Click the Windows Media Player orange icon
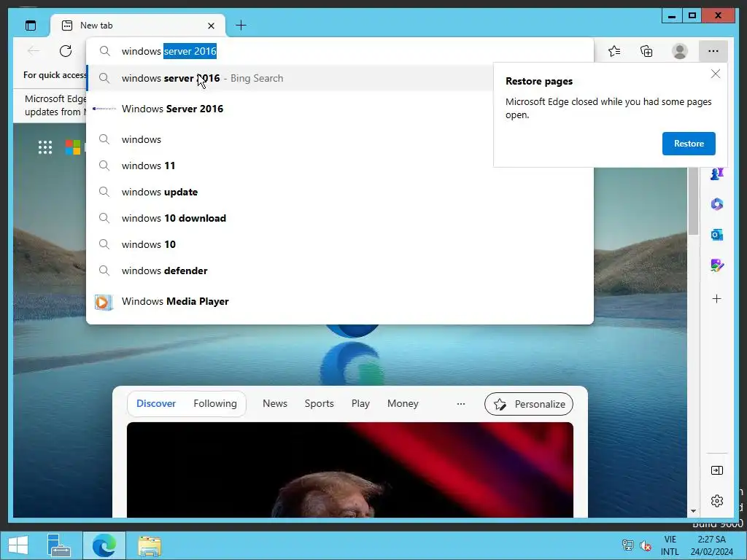Screen dimensions: 747x560 (x=104, y=302)
